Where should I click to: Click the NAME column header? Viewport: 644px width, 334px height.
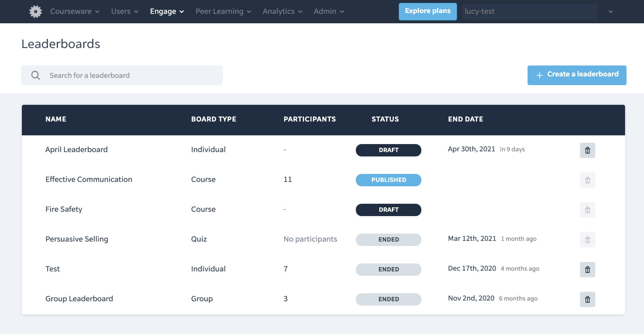point(56,119)
